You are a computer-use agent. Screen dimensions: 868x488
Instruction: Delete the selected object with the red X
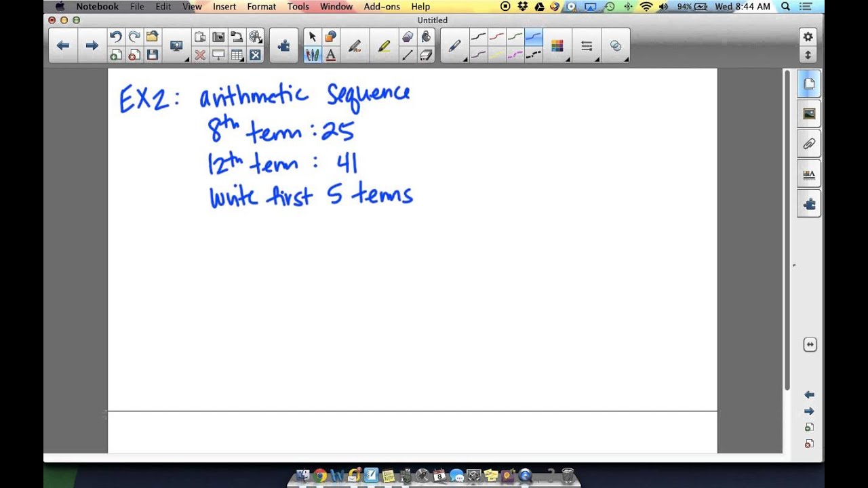point(200,55)
